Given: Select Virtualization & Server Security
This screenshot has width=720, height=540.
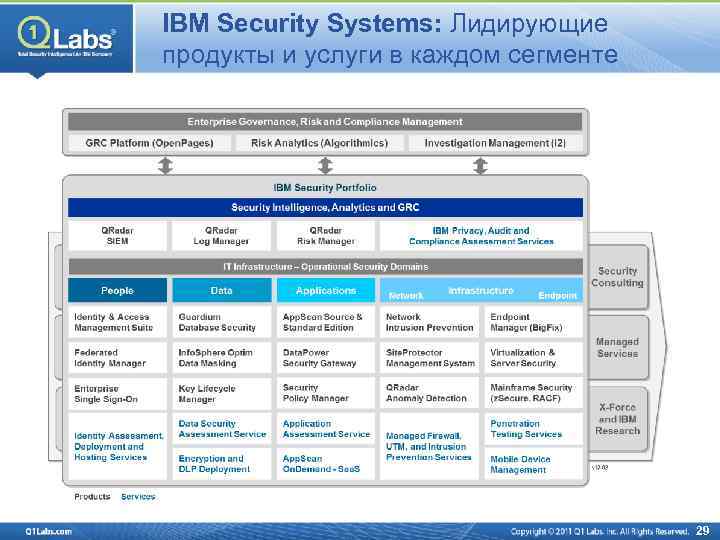Looking at the screenshot, I should 534,358.
